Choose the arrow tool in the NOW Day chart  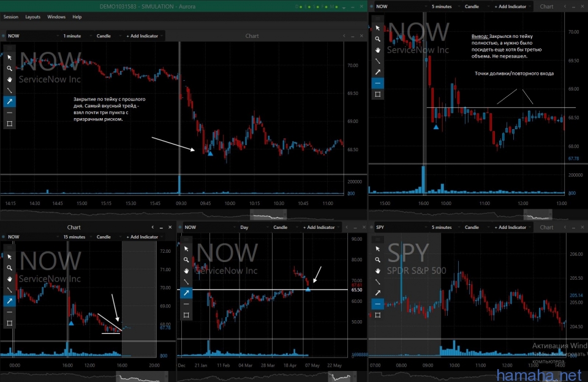(186, 293)
